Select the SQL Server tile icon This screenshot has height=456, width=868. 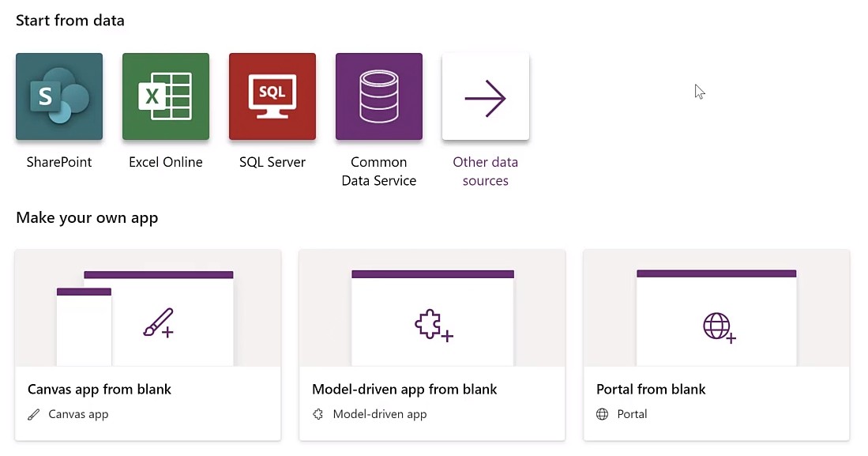272,96
